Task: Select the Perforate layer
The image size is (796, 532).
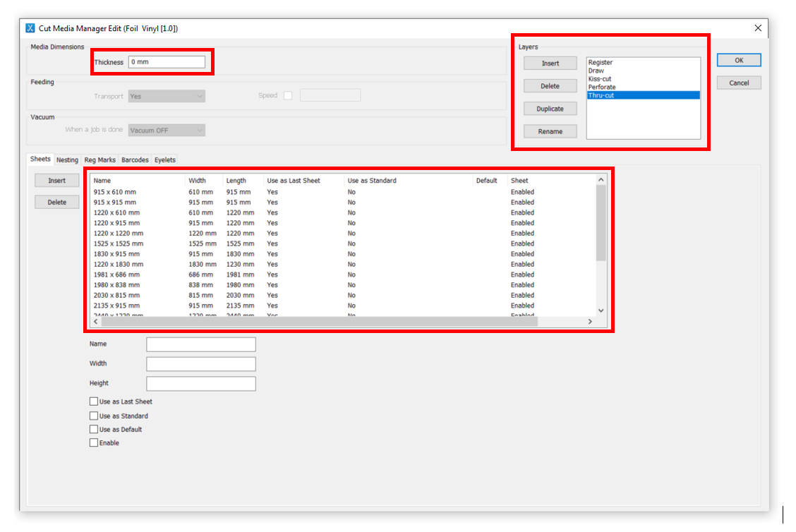Action: [x=643, y=87]
